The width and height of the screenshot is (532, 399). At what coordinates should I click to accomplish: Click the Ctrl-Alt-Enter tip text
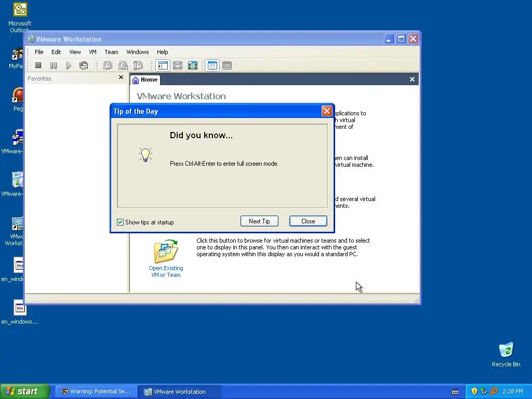[x=224, y=164]
